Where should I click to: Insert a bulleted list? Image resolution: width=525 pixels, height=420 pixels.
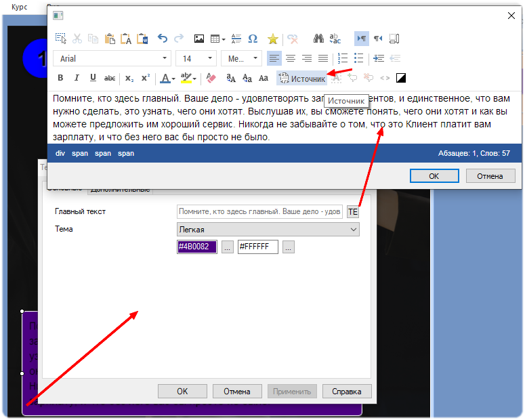click(359, 58)
